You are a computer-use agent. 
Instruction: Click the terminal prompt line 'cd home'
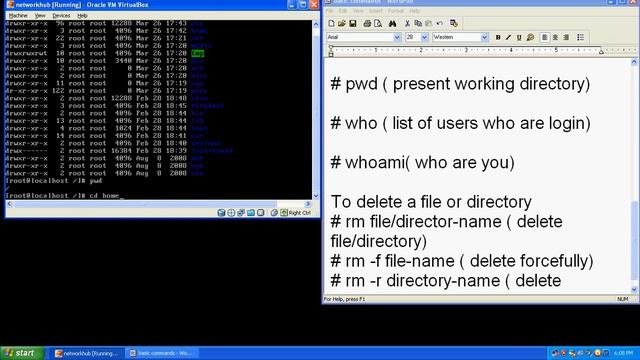point(64,196)
